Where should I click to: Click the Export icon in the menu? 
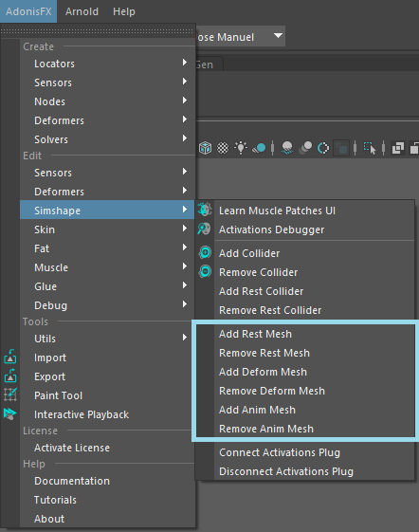coord(10,376)
